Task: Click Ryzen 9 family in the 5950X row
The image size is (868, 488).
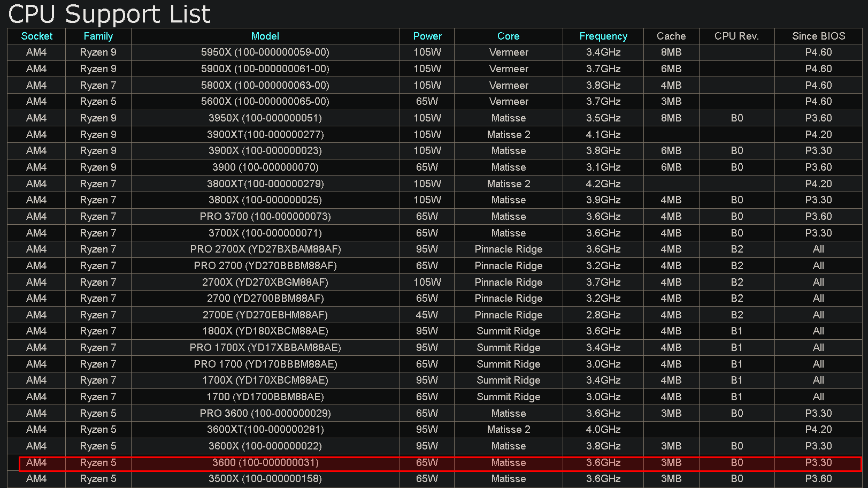Action: 98,52
